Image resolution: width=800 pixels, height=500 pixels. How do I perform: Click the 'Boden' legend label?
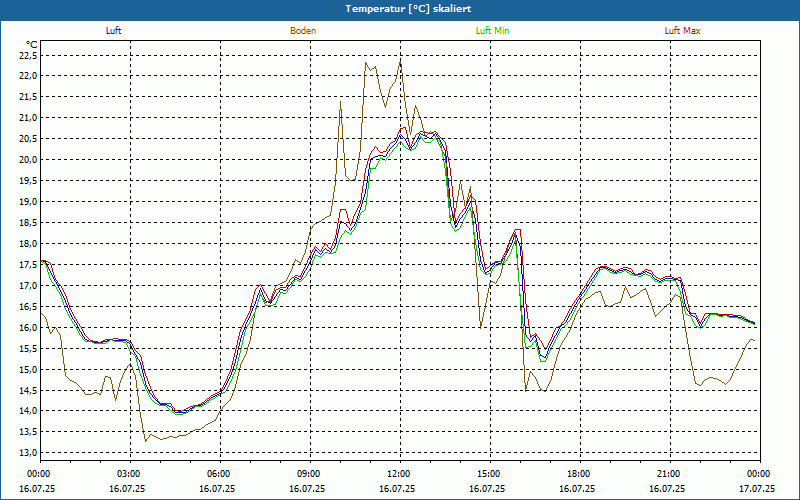click(x=303, y=31)
